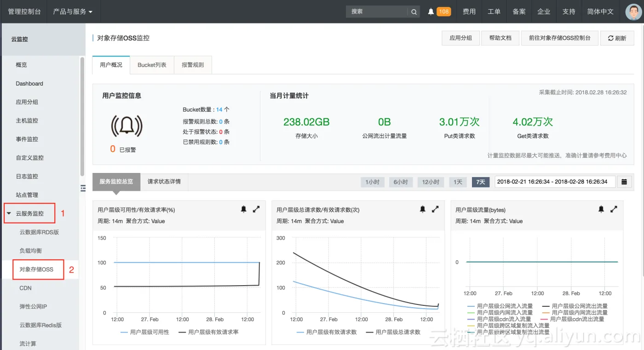Select the 7天 time range
This screenshot has height=350, width=644.
[x=481, y=182]
